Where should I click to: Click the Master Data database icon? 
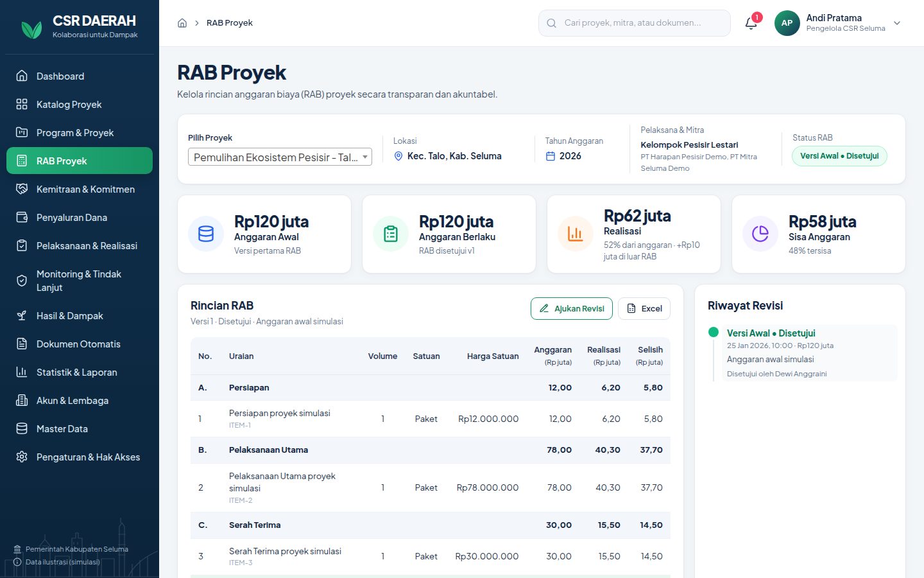tap(22, 428)
